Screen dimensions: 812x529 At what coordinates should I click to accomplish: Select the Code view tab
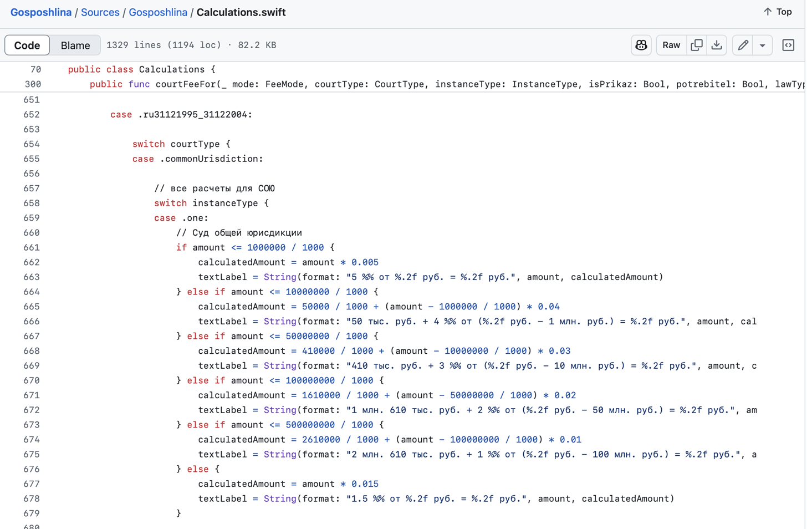click(x=27, y=45)
